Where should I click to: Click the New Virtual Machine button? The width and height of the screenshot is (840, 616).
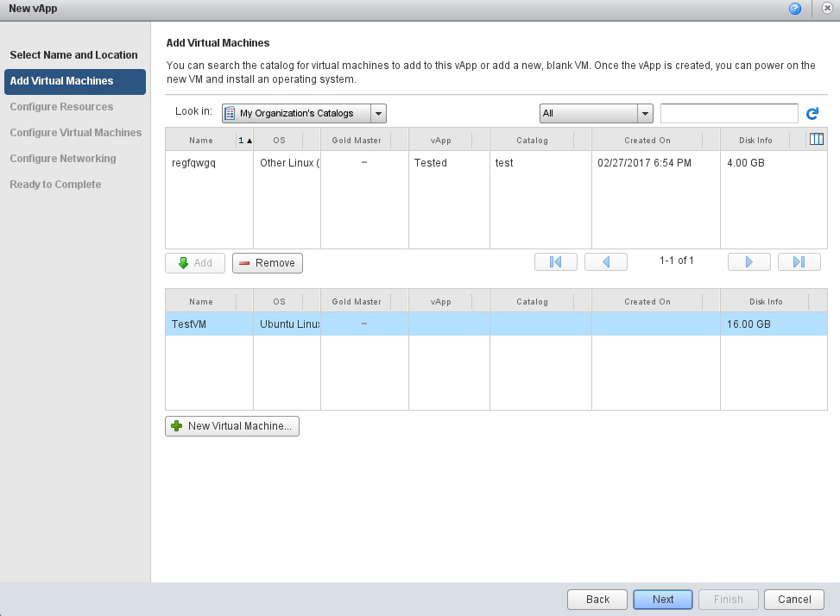click(232, 426)
